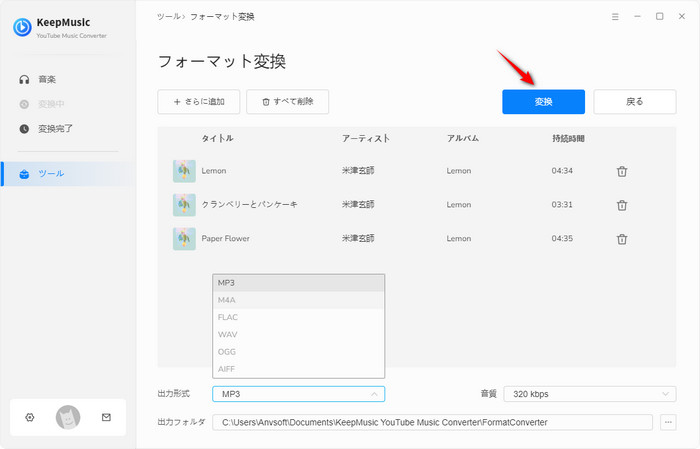Click the clock icon beside 変換完了
700x449 pixels.
coord(24,129)
